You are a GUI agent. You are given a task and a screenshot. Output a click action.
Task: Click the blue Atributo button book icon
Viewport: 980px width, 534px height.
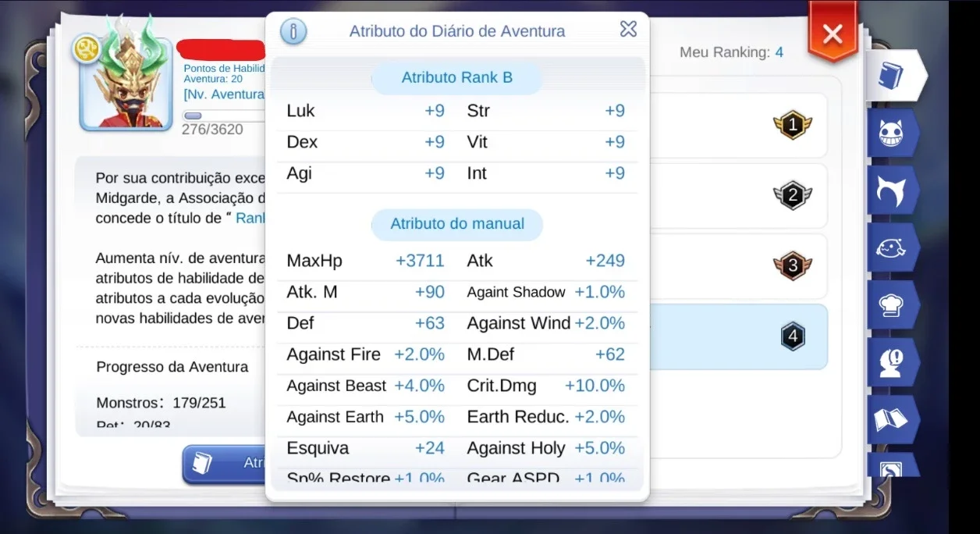(202, 464)
